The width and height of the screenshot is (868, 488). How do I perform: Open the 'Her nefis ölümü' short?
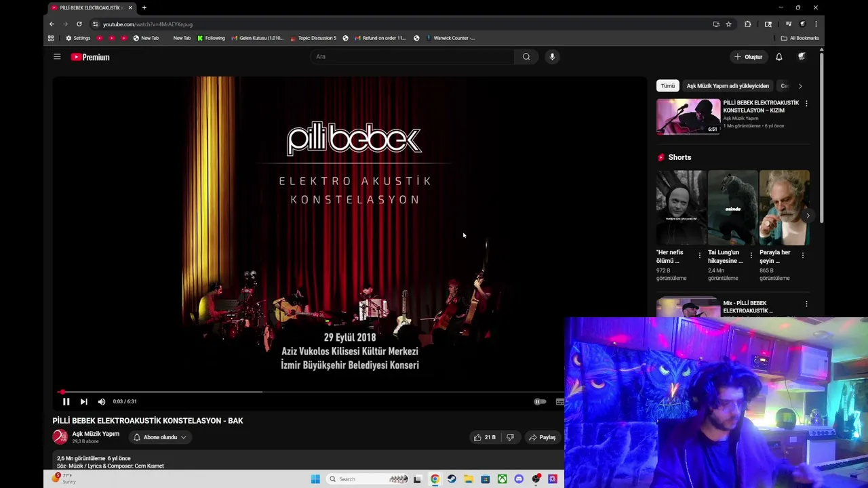pyautogui.click(x=681, y=207)
